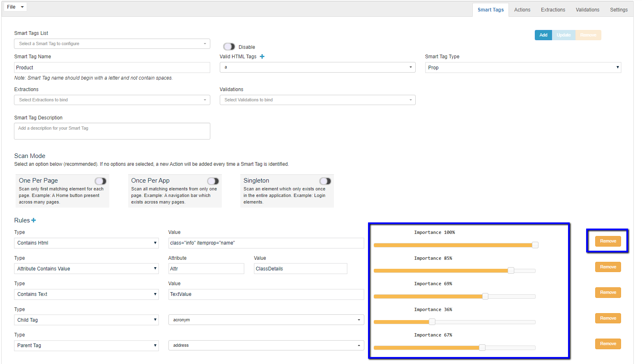Screen dimensions: 642x364
Task: Remove the Child Tag rule
Action: [608, 318]
